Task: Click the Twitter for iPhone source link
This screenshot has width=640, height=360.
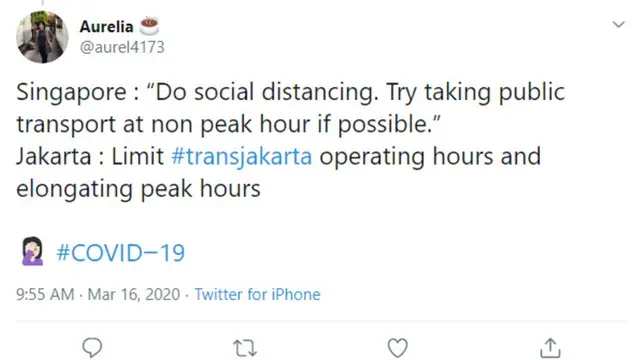Action: (x=257, y=294)
